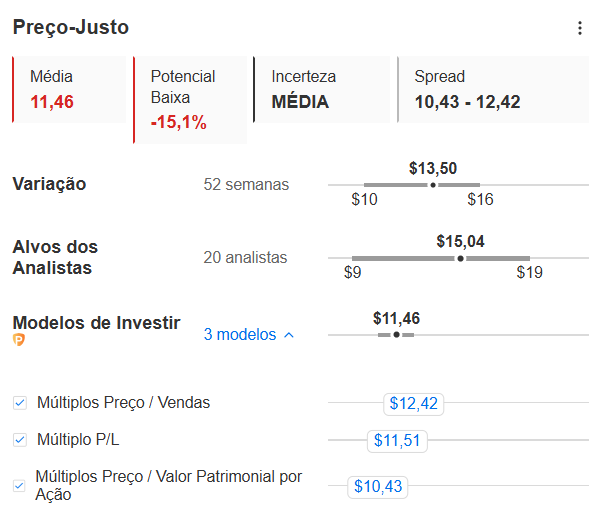Image resolution: width=594 pixels, height=528 pixels.
Task: Click the $15,04 analyst target marker
Action: pos(460,258)
